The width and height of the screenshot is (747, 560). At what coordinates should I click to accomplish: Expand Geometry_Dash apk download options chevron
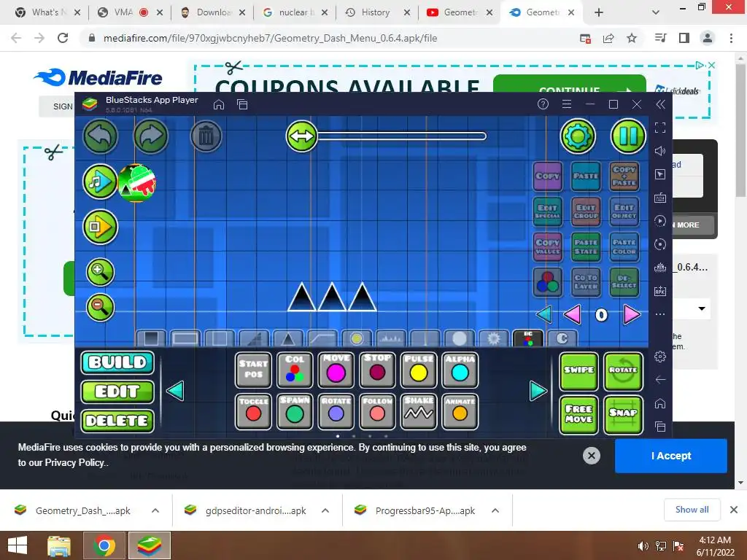coord(155,510)
